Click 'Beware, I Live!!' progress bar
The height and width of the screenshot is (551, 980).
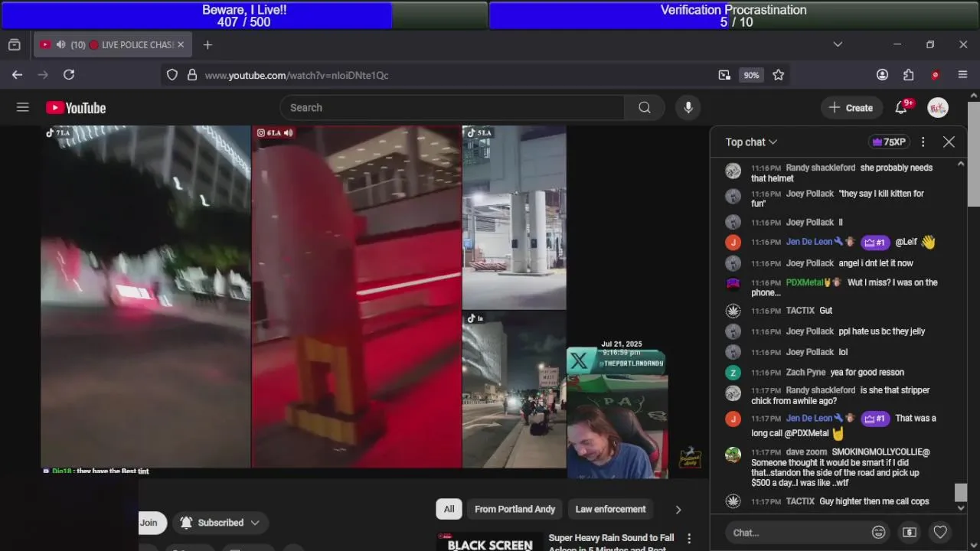tap(244, 15)
